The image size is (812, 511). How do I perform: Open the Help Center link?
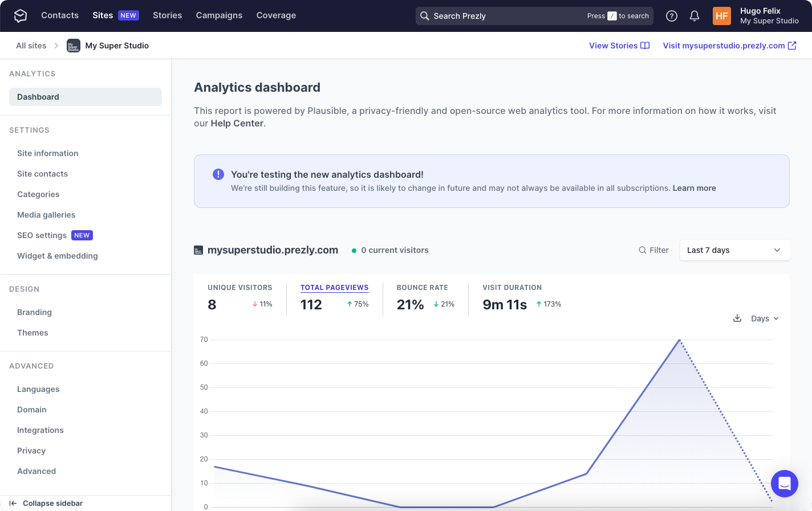point(237,123)
